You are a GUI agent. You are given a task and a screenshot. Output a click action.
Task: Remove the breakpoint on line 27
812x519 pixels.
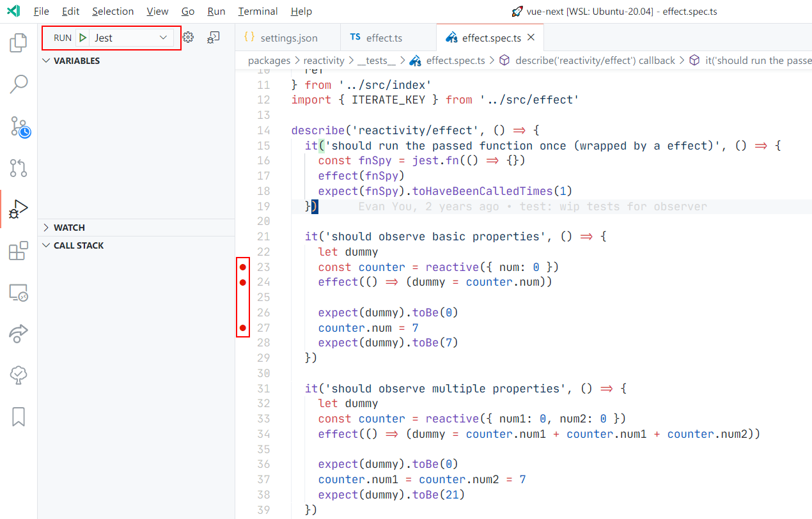tap(243, 327)
